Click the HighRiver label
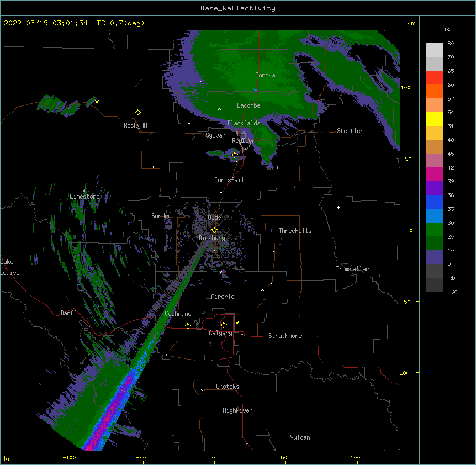Viewport: 476px width, 465px height. pos(237,410)
